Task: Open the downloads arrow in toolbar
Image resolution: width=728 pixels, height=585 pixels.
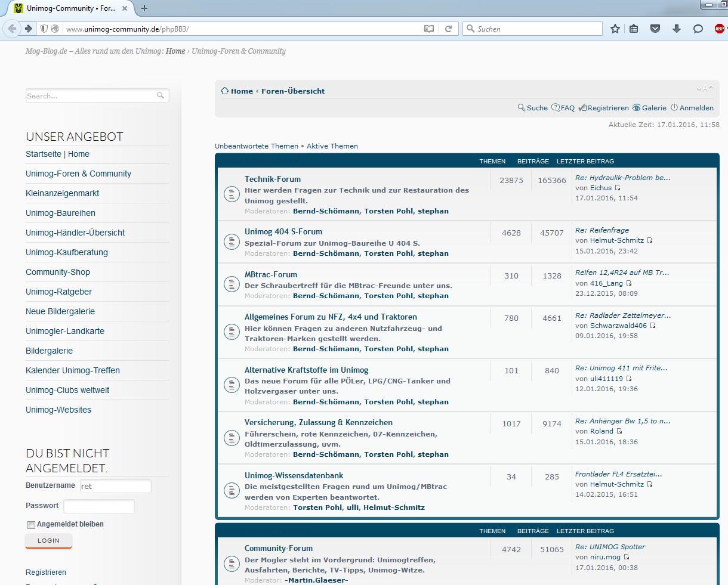Action: [677, 29]
